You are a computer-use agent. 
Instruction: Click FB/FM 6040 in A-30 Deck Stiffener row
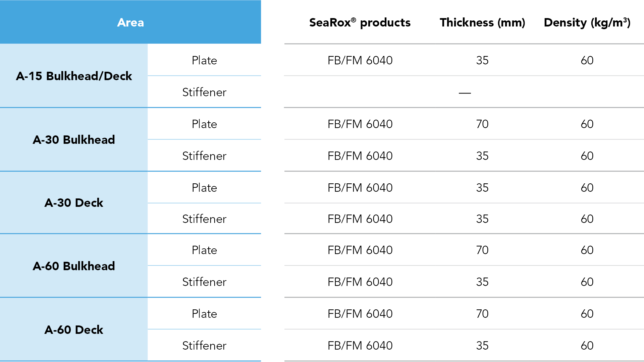click(x=360, y=219)
